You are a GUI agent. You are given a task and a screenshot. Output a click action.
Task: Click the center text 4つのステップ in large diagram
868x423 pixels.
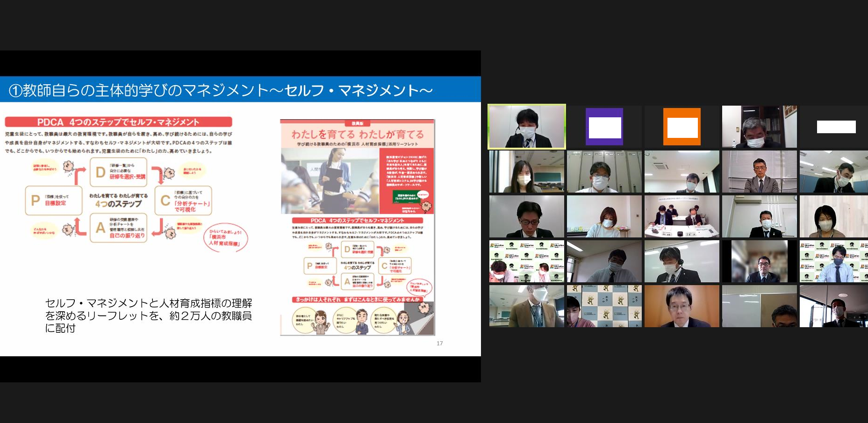(118, 204)
